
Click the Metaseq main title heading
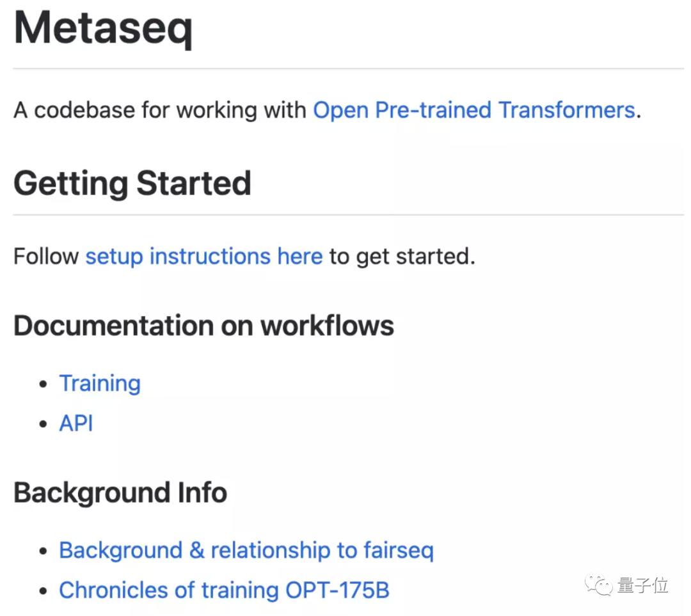tap(103, 28)
